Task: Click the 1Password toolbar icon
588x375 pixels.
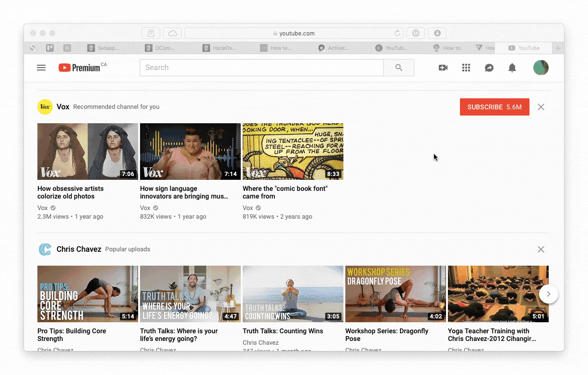Action: coord(415,33)
